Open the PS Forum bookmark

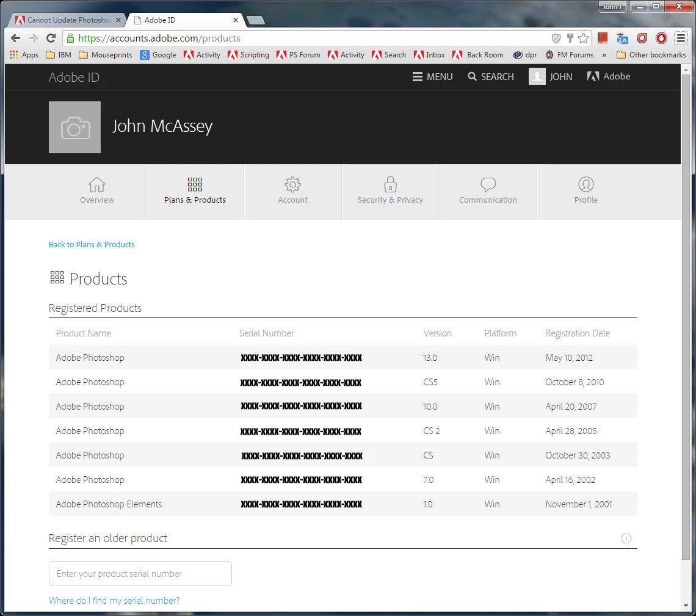tap(299, 54)
